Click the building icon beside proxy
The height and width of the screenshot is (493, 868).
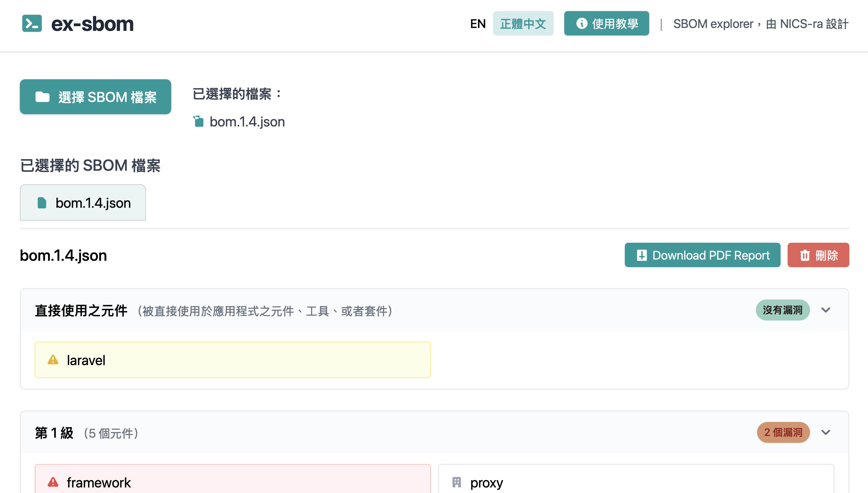click(x=456, y=482)
